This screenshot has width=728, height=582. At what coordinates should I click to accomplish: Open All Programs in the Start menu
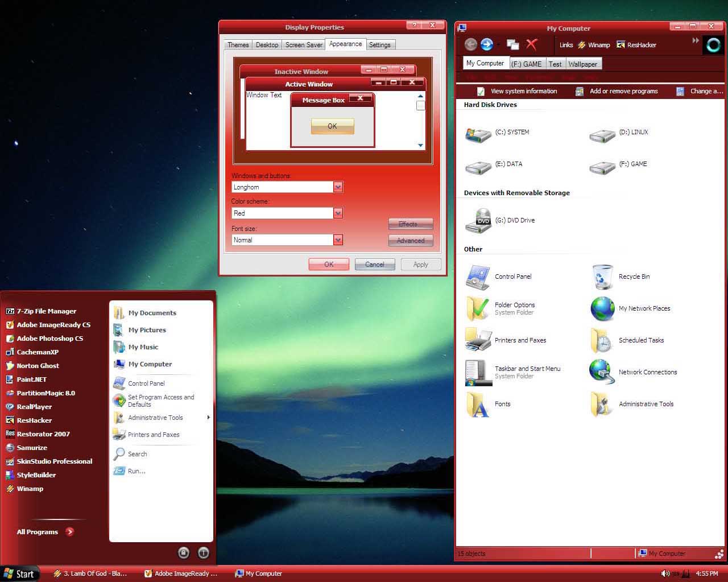pyautogui.click(x=45, y=532)
